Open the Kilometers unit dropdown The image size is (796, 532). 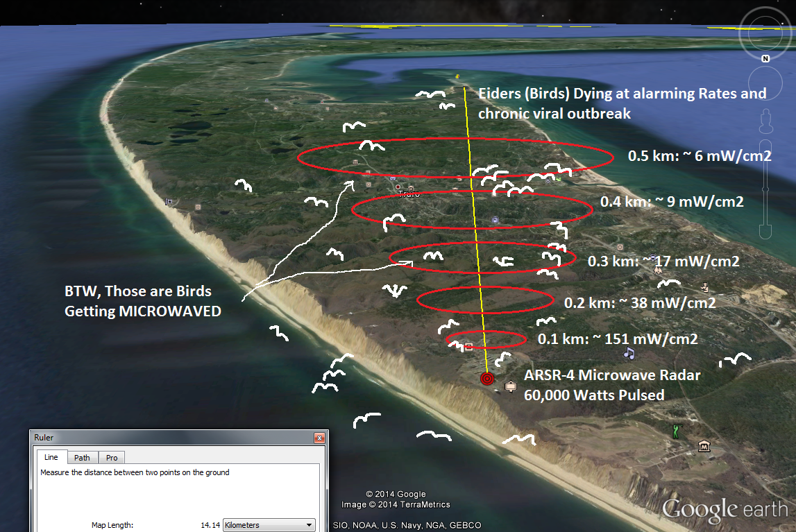point(269,525)
